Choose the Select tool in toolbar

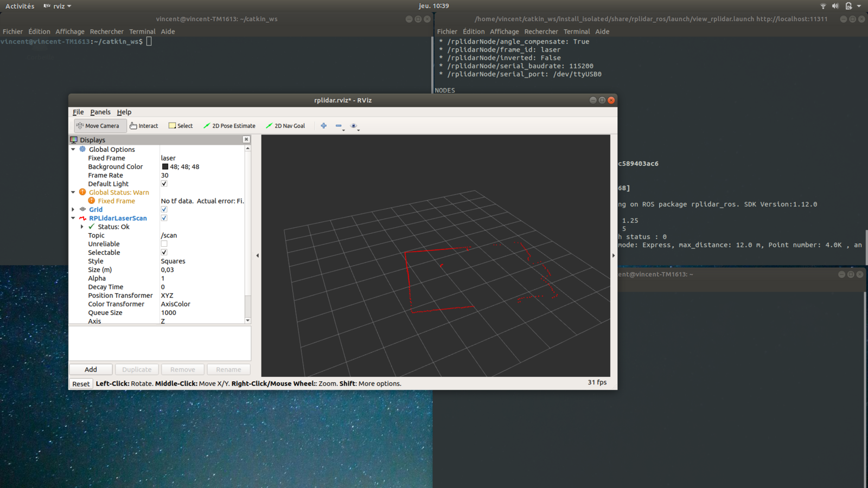(x=181, y=126)
